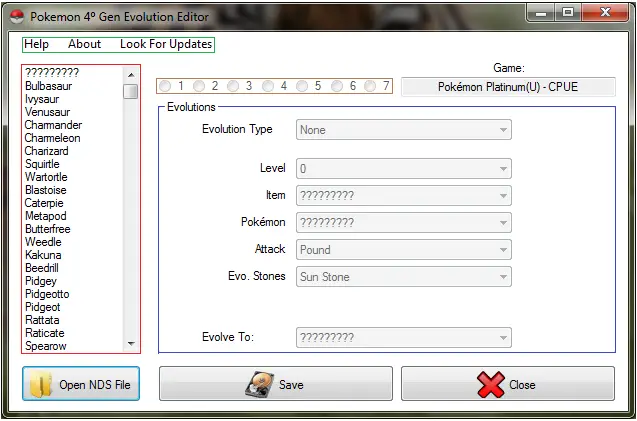
Task: Open the About menu
Action: pyautogui.click(x=84, y=44)
